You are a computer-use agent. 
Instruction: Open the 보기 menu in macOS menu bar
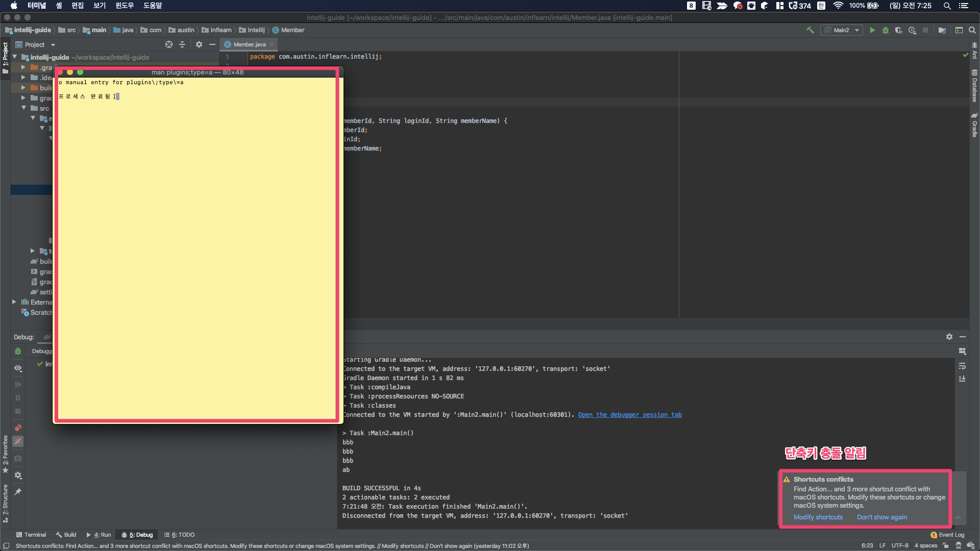click(x=100, y=6)
